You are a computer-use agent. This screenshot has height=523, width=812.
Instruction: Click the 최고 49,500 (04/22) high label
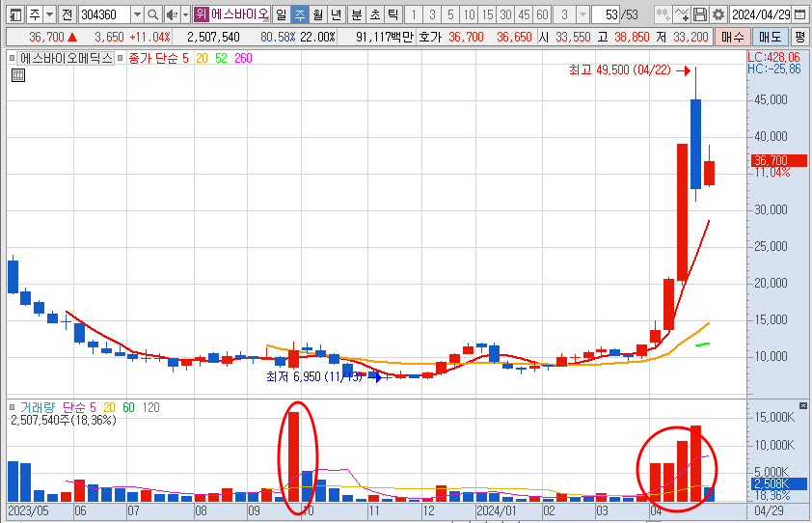(620, 70)
